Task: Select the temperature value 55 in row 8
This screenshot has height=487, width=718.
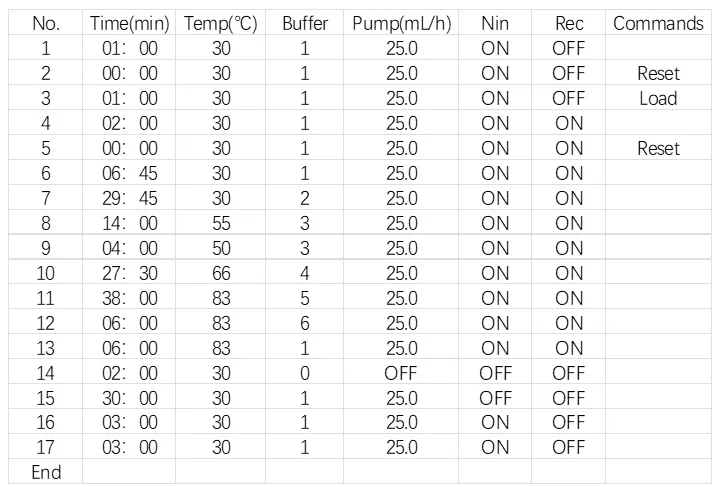Action: click(x=221, y=223)
